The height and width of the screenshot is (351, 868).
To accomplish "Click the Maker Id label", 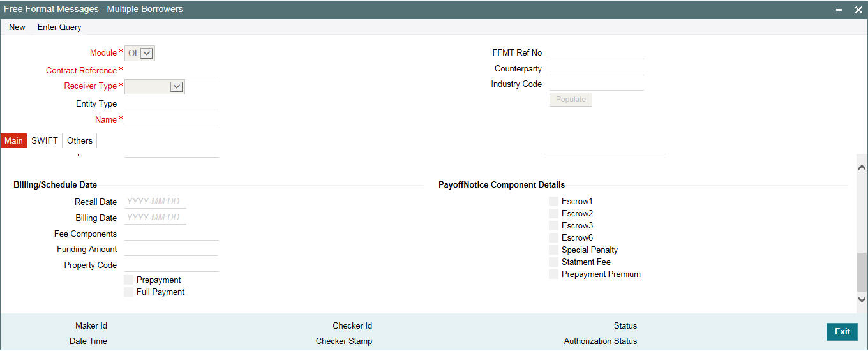I will 91,325.
